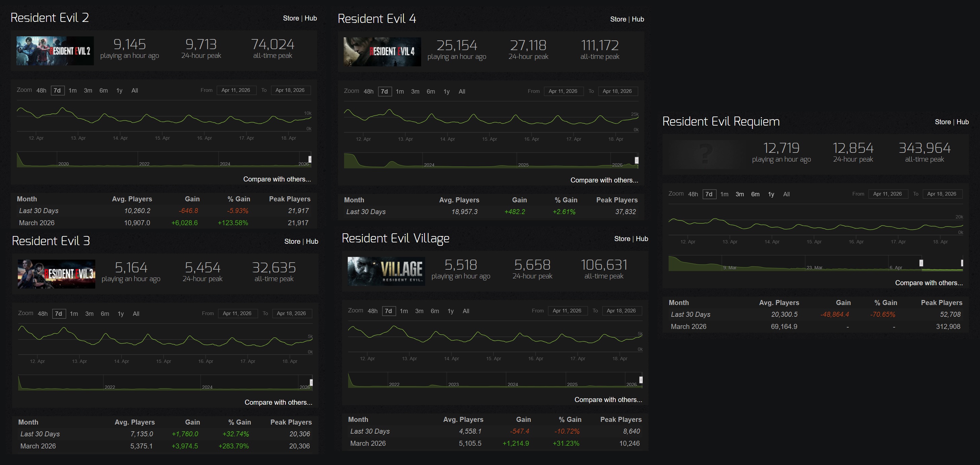Open Compare with others for Resident Evil 2
This screenshot has width=980, height=465.
click(x=277, y=179)
